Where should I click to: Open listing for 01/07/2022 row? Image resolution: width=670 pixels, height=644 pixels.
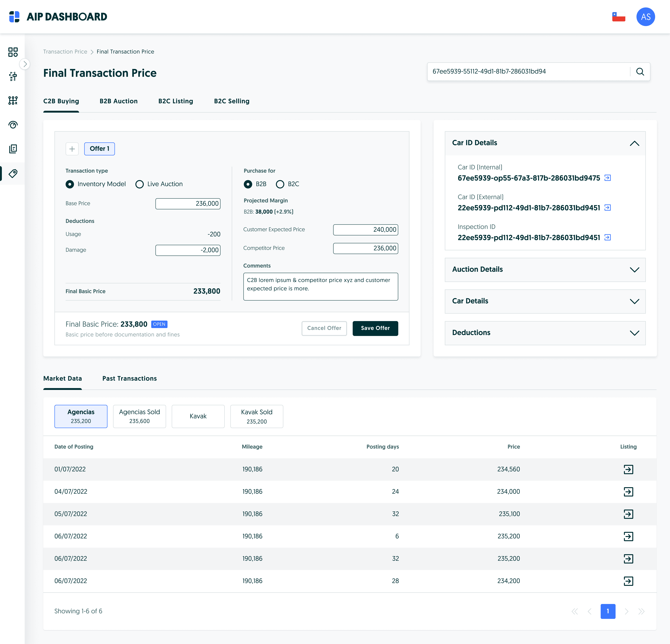pos(628,469)
